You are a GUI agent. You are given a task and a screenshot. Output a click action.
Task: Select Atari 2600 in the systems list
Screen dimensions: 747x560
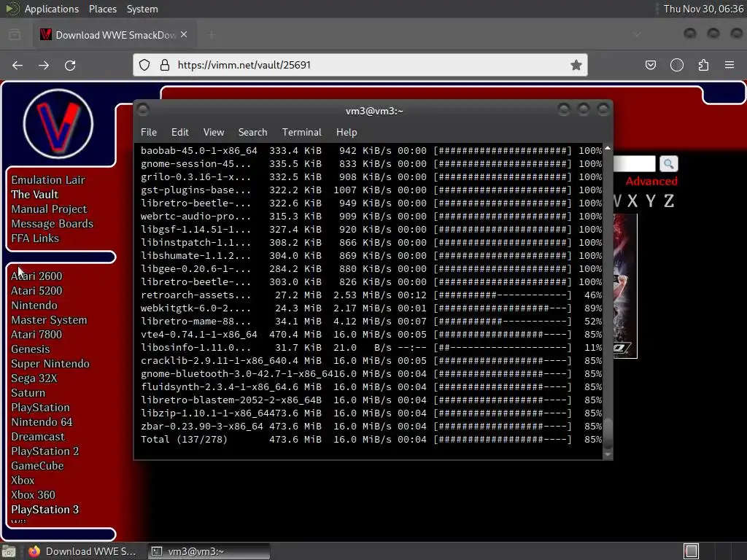click(x=36, y=276)
